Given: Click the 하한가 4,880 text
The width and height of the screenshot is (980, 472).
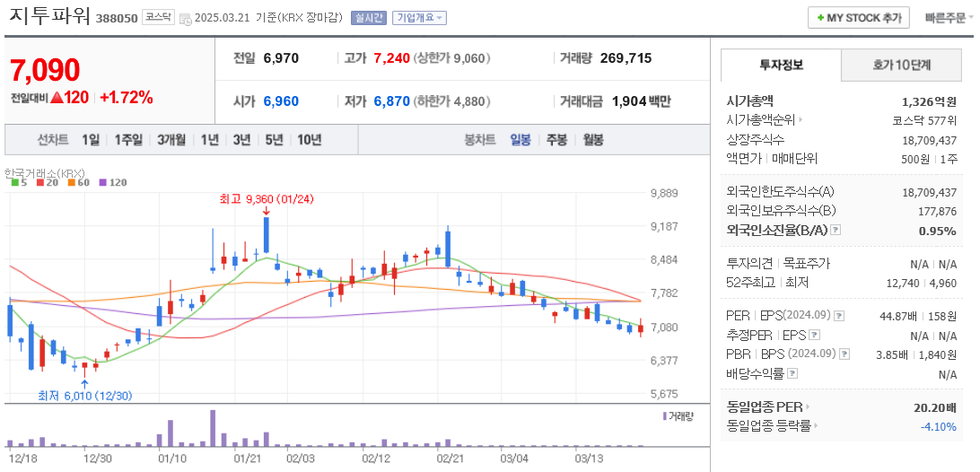Looking at the screenshot, I should (x=452, y=101).
